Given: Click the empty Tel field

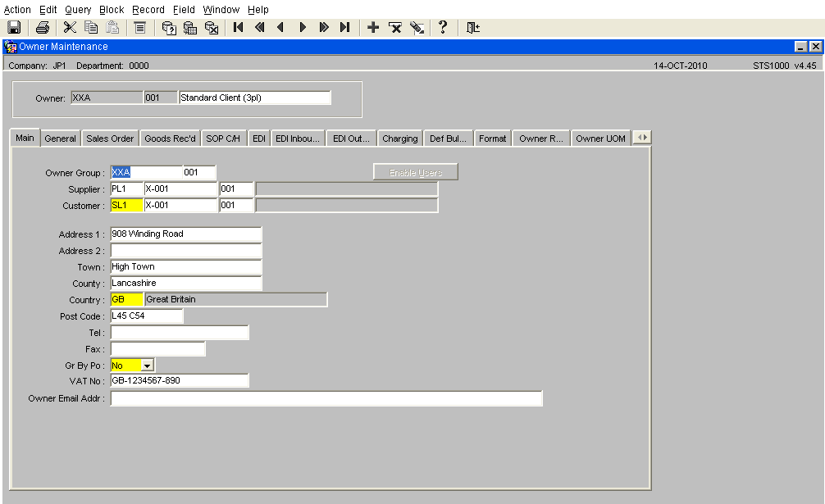Looking at the screenshot, I should tap(180, 332).
